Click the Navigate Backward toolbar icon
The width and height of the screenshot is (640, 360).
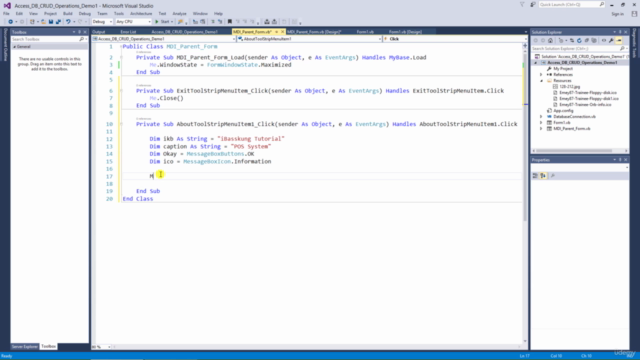pyautogui.click(x=10, y=22)
